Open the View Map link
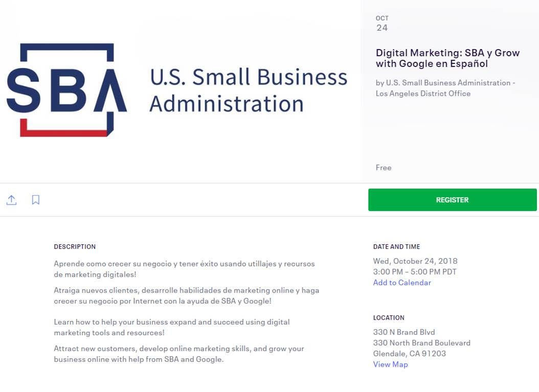This screenshot has width=539, height=392. point(390,364)
